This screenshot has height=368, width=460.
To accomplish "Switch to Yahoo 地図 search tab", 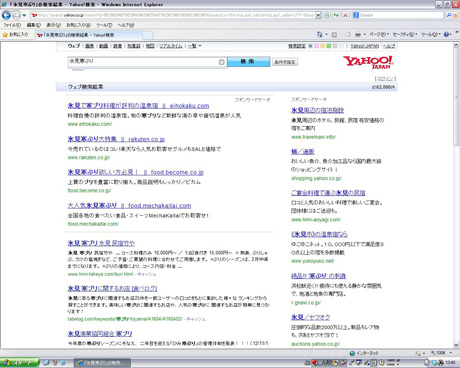I will pyautogui.click(x=150, y=46).
